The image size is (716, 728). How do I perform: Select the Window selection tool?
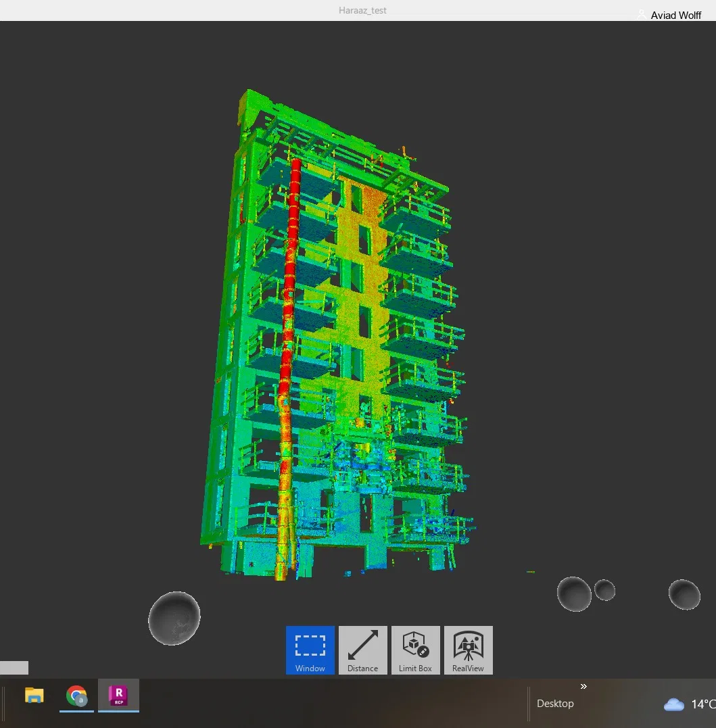(310, 650)
